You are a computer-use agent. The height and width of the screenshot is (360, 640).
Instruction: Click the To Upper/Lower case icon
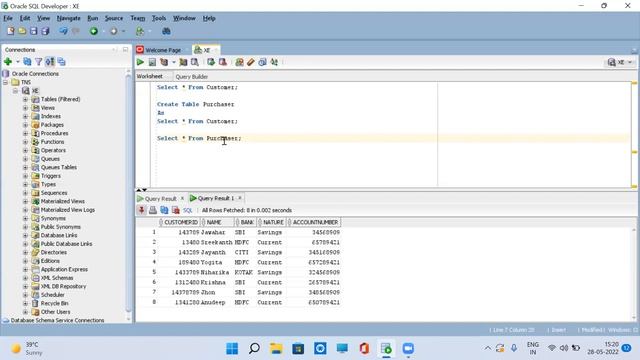274,62
